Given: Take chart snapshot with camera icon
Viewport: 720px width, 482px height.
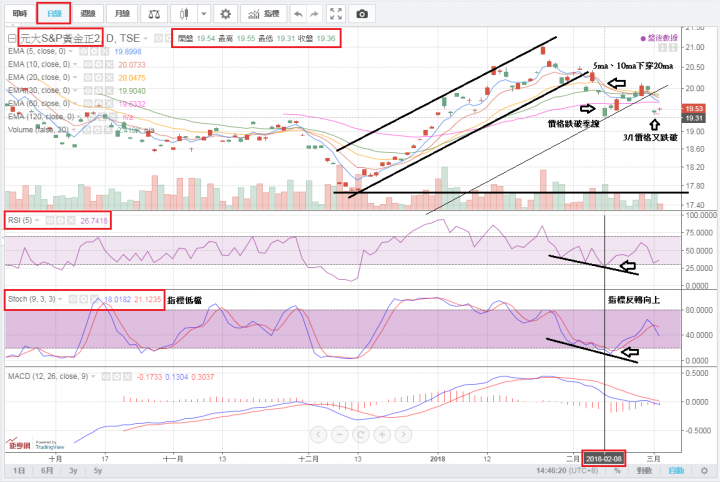Looking at the screenshot, I should pyautogui.click(x=362, y=14).
